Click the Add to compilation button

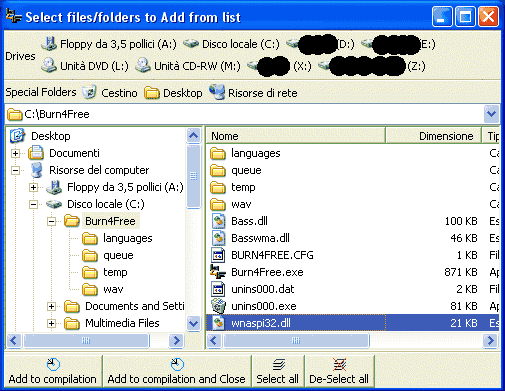53,371
